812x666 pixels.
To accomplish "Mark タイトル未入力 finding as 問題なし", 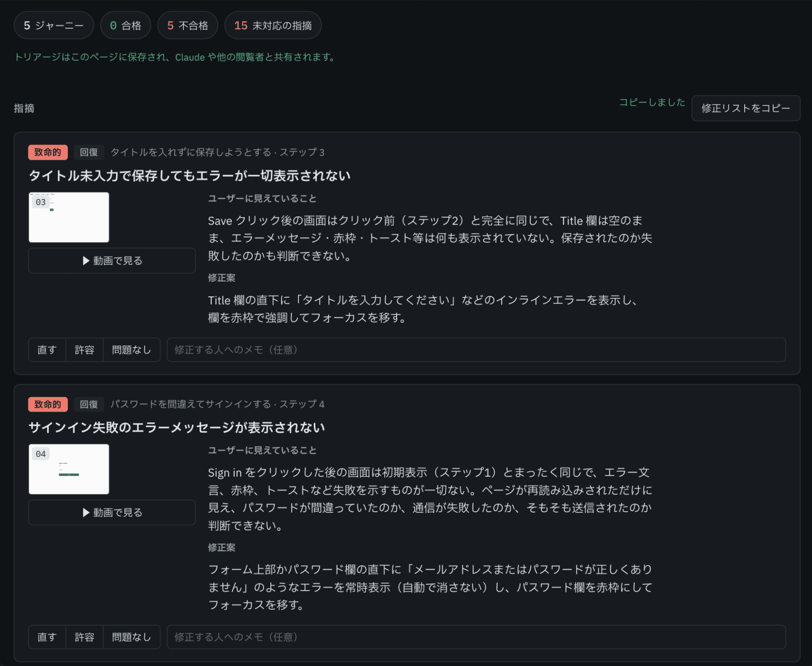I will pyautogui.click(x=132, y=350).
